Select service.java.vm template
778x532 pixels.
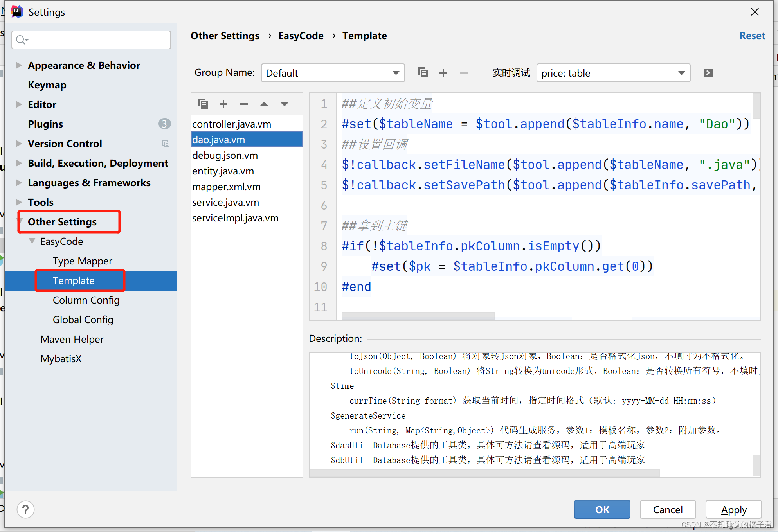[x=247, y=202]
